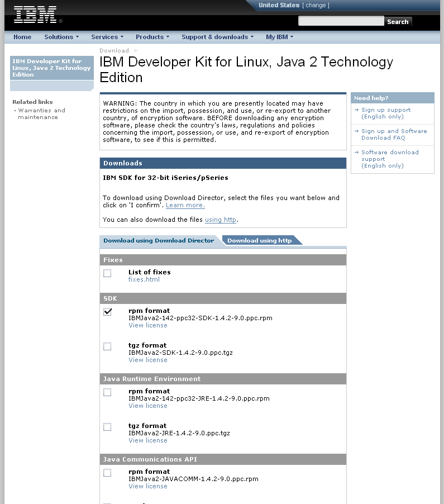Open Sign up and Software Download FAQ
The width and height of the screenshot is (444, 504).
[x=394, y=134]
